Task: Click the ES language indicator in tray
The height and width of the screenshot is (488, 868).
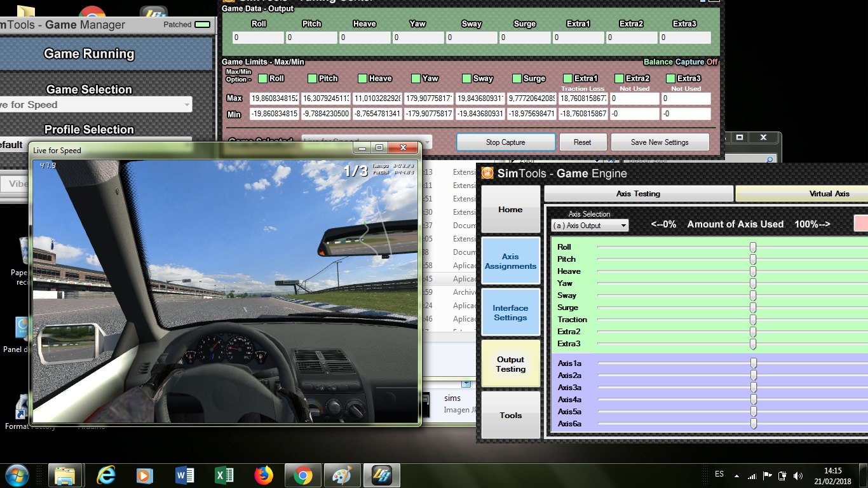Action: pyautogui.click(x=719, y=474)
